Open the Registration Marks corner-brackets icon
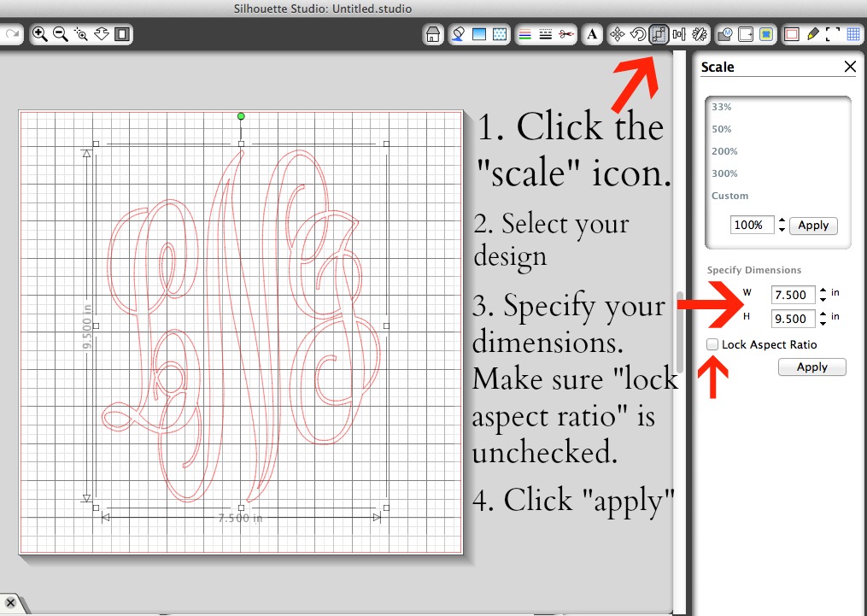The height and width of the screenshot is (616, 867). coord(833,35)
